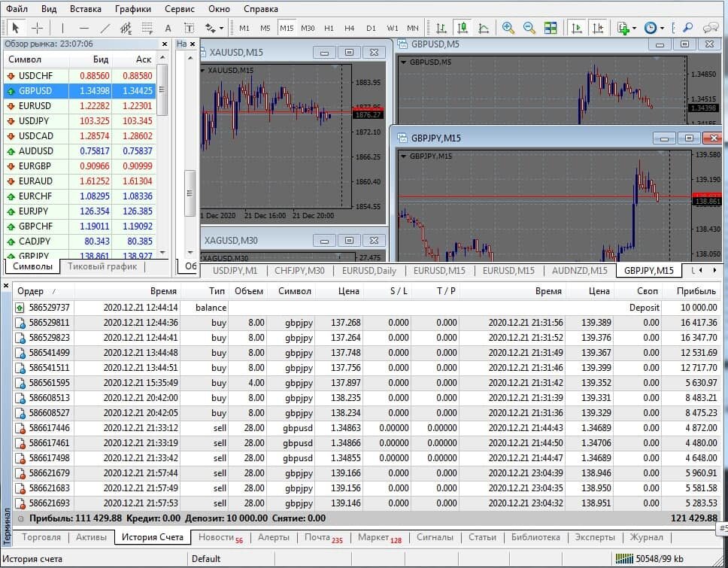Toggle the M30 timeframe button
Image resolution: width=728 pixels, height=568 pixels.
[308, 28]
